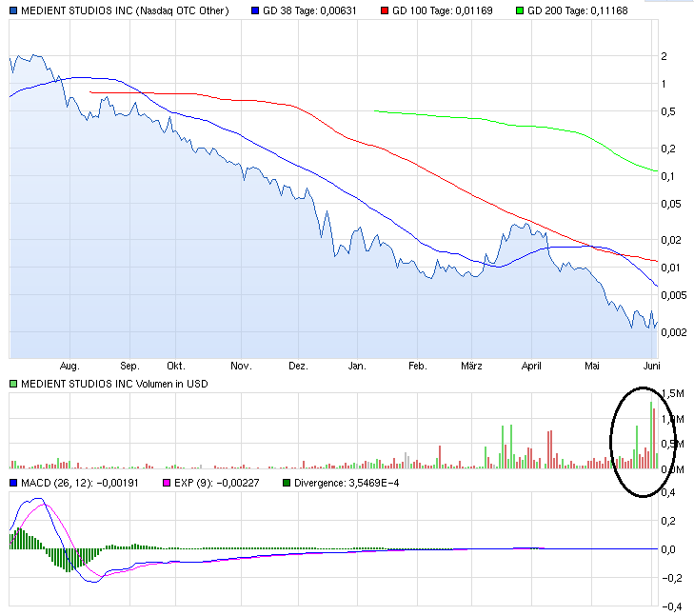This screenshot has width=694, height=616.
Task: Click the Jan. label on the time axis
Action: [357, 365]
